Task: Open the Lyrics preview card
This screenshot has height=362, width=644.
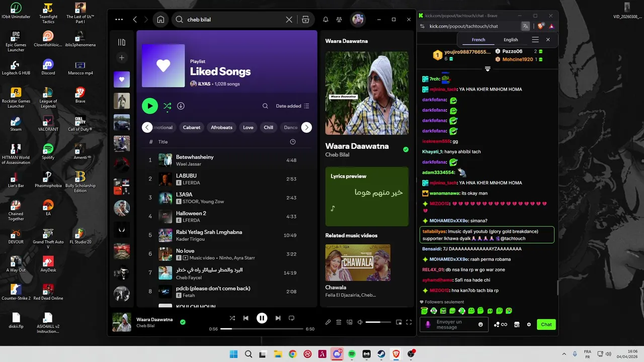Action: coord(367,197)
